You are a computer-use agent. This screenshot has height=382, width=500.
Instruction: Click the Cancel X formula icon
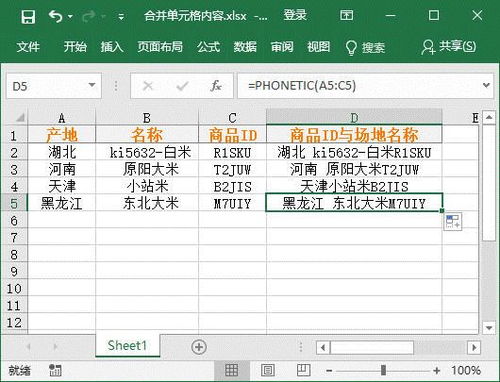[148, 86]
